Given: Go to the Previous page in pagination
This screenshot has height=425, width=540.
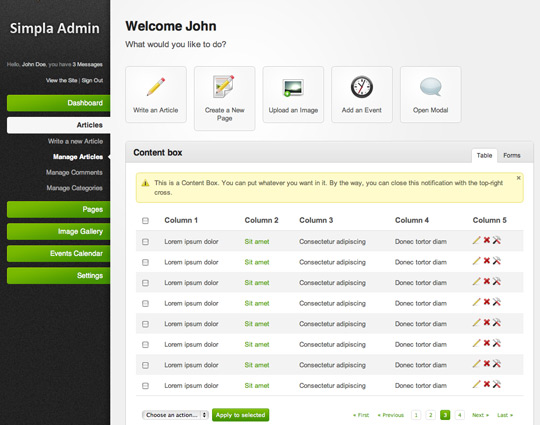Looking at the screenshot, I should tap(391, 415).
